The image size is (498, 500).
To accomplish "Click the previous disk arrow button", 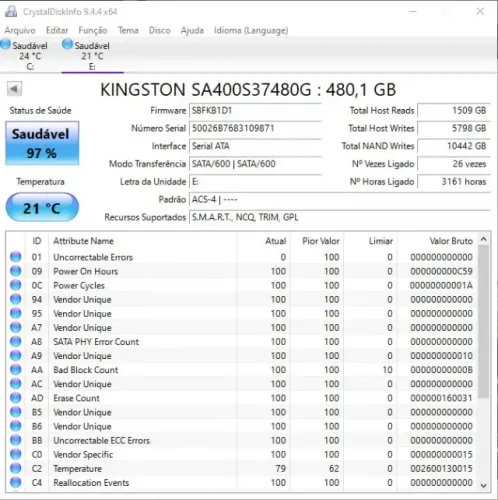I will click(14, 89).
